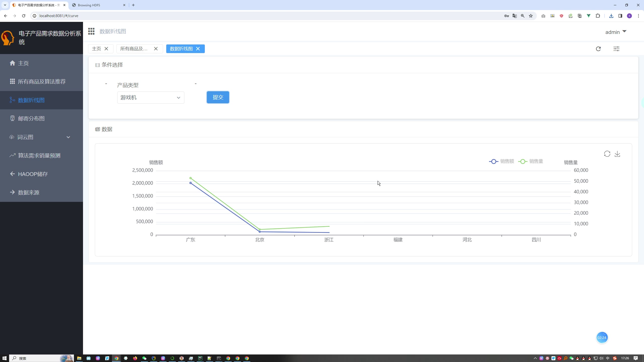
Task: Open WeChat from the taskbar
Action: (x=144, y=358)
